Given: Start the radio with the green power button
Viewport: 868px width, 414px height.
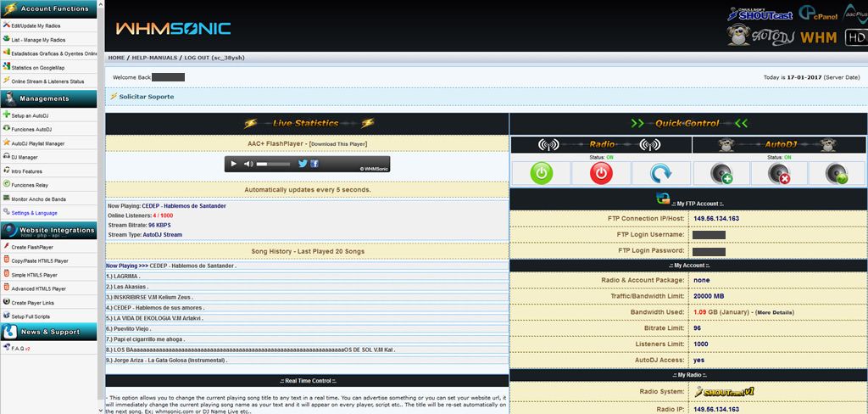Looking at the screenshot, I should click(x=540, y=173).
